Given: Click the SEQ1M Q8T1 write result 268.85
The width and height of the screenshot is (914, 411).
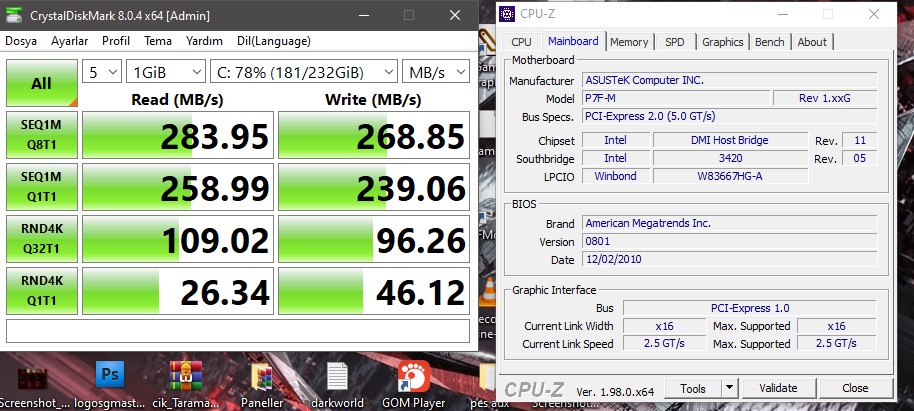Looking at the screenshot, I should pyautogui.click(x=374, y=135).
